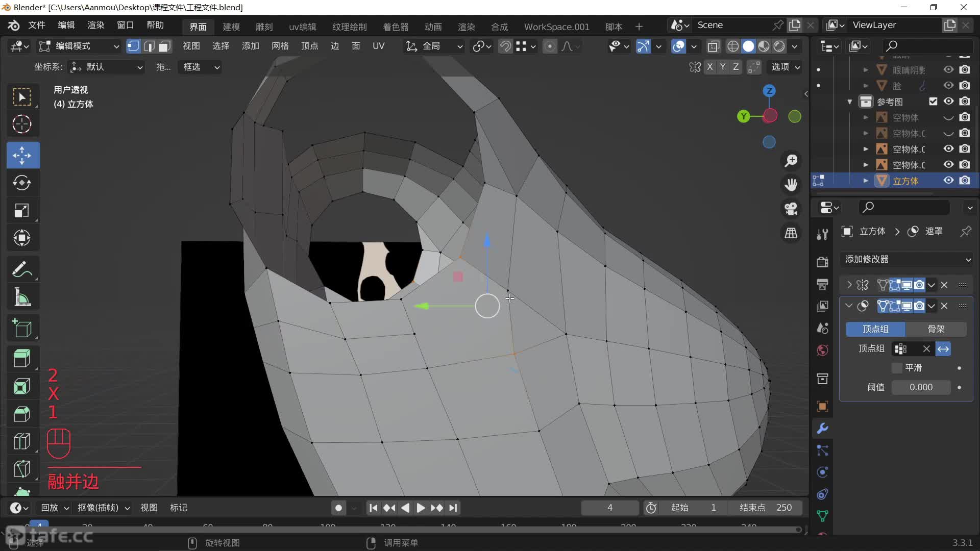Open the Output properties printer tab
Viewport: 980px width, 551px height.
822,284
